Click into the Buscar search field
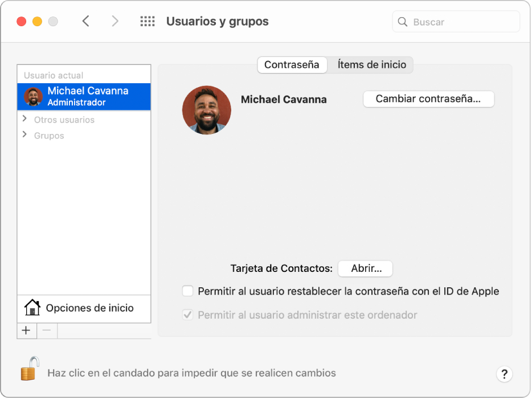This screenshot has height=399, width=532. 456,22
